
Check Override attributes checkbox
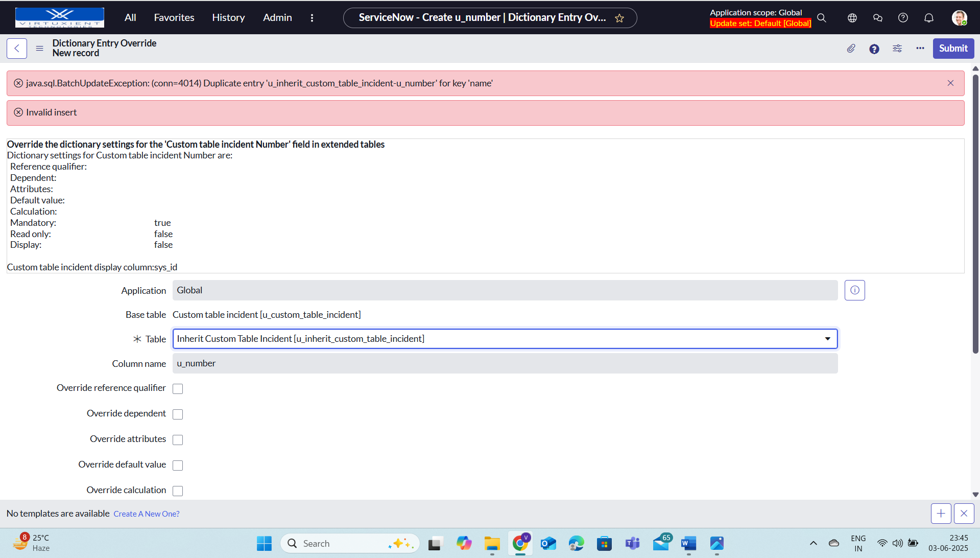[x=178, y=440]
